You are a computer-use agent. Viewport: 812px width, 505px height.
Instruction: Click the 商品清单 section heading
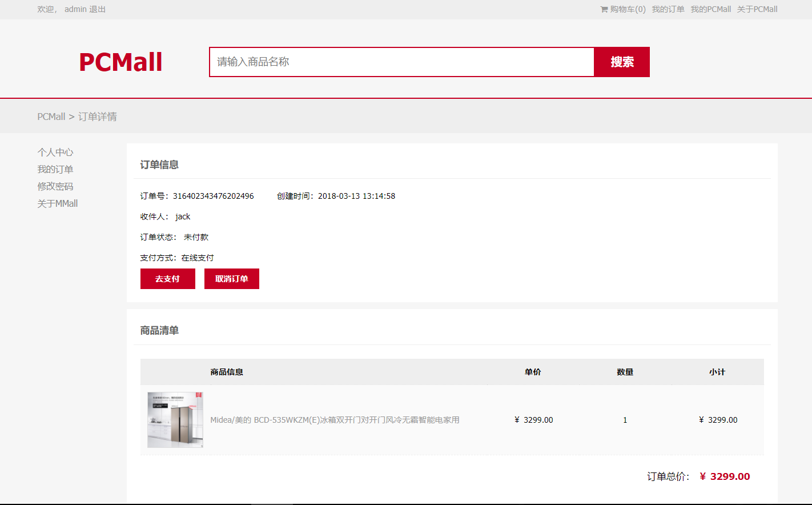(159, 330)
